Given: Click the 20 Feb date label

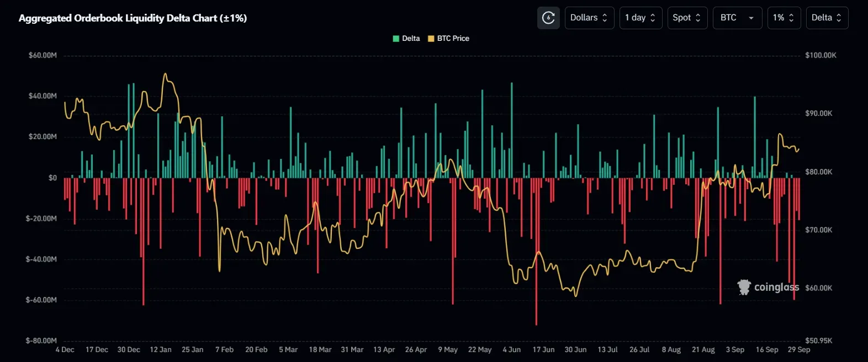Looking at the screenshot, I should point(256,350).
